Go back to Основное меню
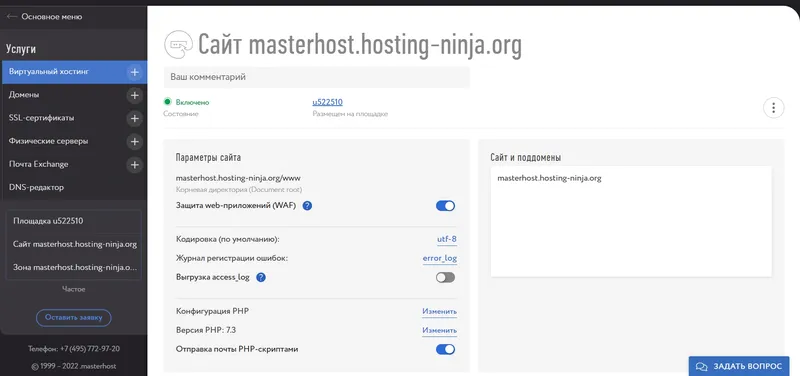Screen dimensions: 800x376 [x=52, y=17]
